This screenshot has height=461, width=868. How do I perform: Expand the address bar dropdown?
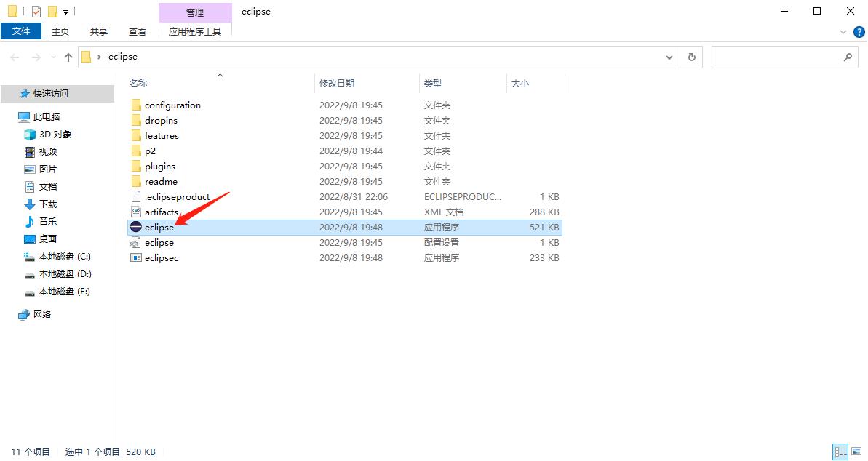[x=669, y=56]
